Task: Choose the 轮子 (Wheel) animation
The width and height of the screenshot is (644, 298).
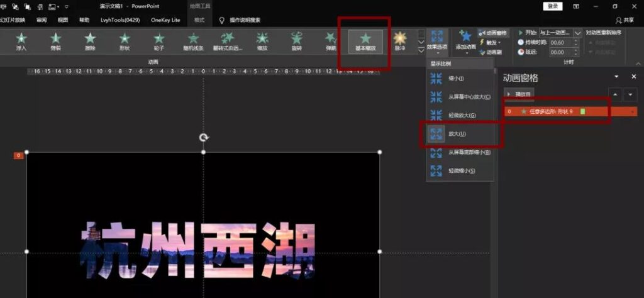Action: pos(158,41)
